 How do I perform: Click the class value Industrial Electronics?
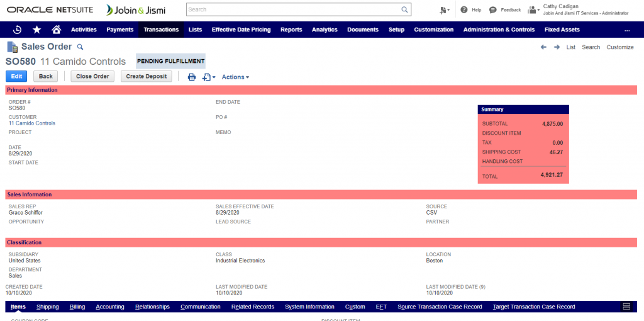pos(240,261)
